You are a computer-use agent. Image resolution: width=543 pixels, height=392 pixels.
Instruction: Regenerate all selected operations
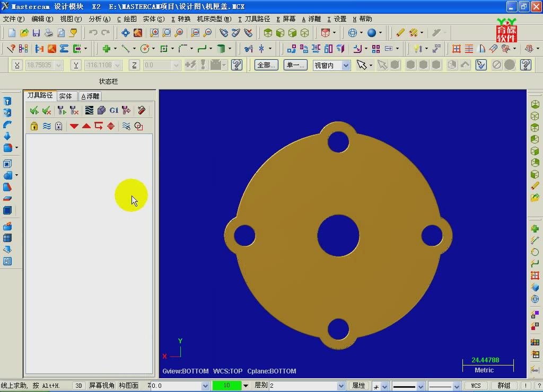pos(62,110)
